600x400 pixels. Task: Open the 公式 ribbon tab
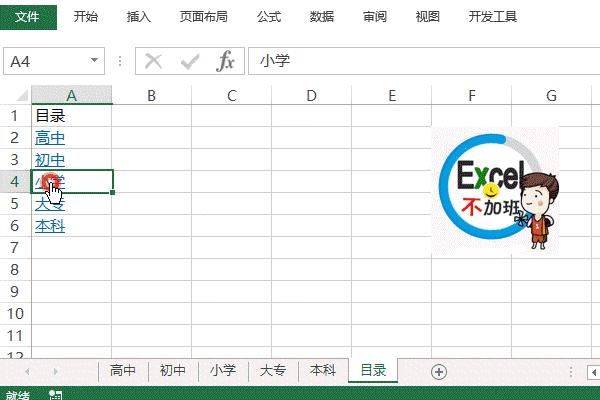point(269,16)
